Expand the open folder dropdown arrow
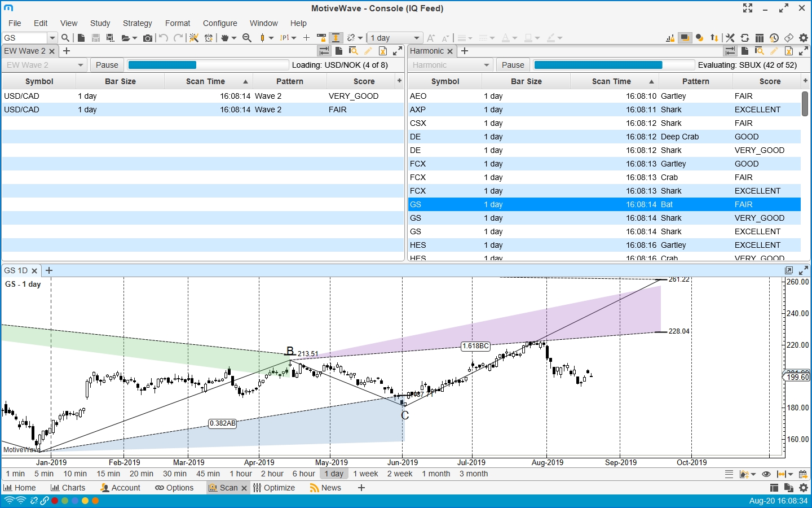812x508 pixels. click(x=135, y=38)
